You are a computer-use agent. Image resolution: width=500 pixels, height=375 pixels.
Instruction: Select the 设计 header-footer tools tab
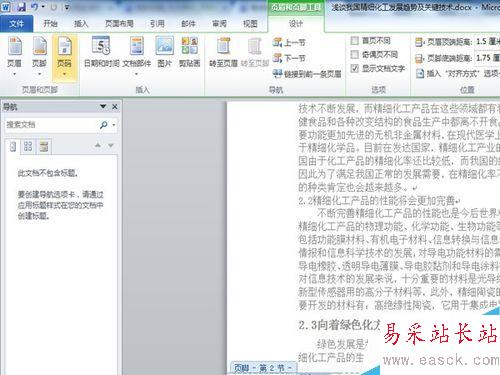[x=296, y=24]
